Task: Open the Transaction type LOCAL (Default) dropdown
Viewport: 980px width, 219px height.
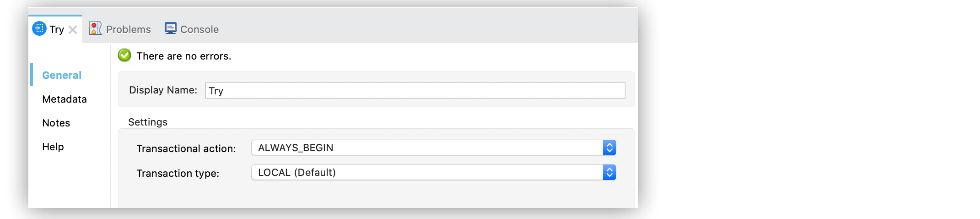Action: (x=426, y=172)
